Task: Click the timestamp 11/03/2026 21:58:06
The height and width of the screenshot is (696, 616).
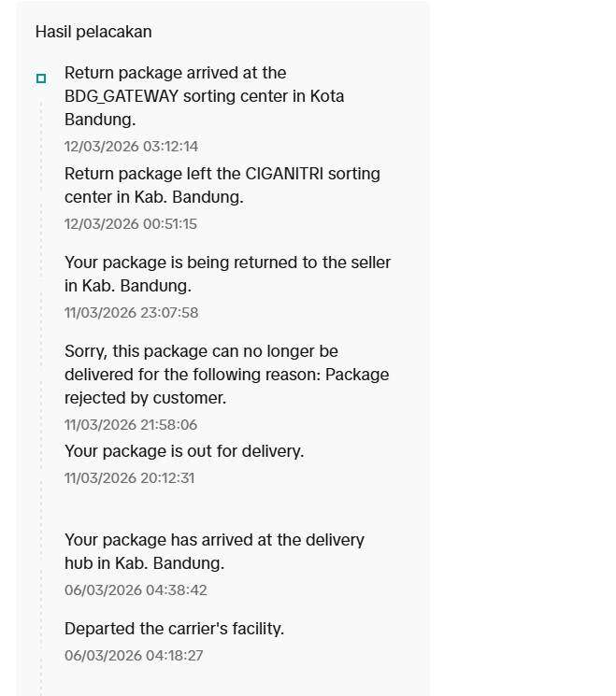Action: [130, 425]
